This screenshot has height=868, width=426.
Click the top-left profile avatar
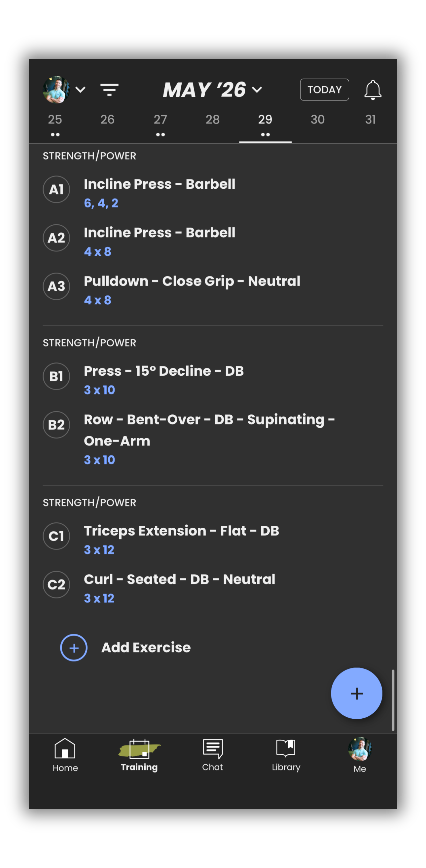(56, 90)
